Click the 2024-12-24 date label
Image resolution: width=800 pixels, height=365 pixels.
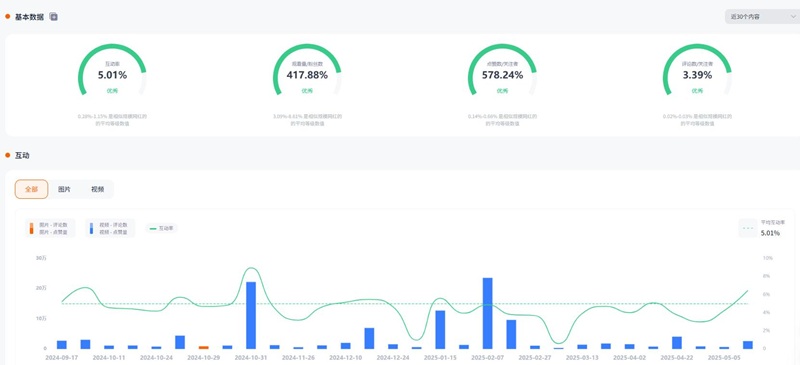393,358
